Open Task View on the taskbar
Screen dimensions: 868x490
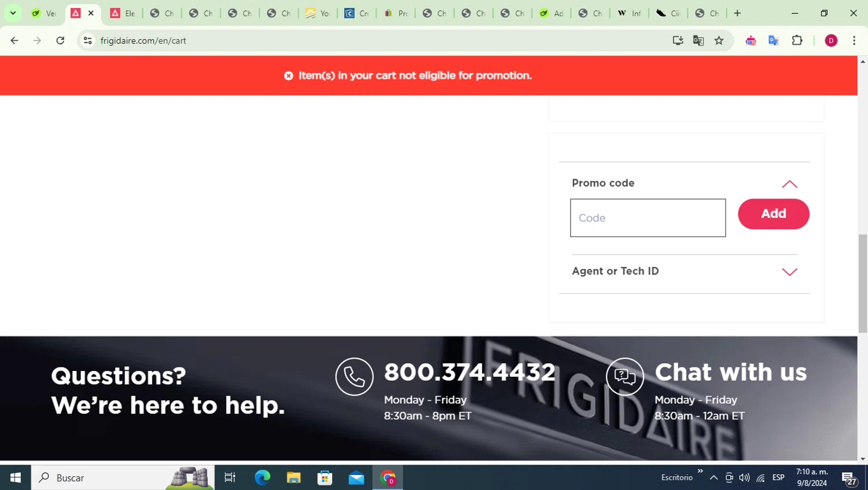230,478
